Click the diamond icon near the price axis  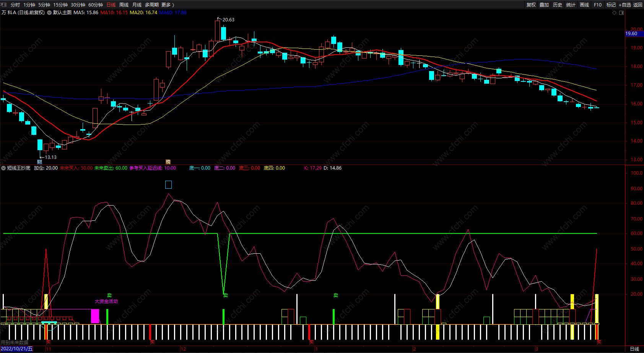pyautogui.click(x=615, y=13)
